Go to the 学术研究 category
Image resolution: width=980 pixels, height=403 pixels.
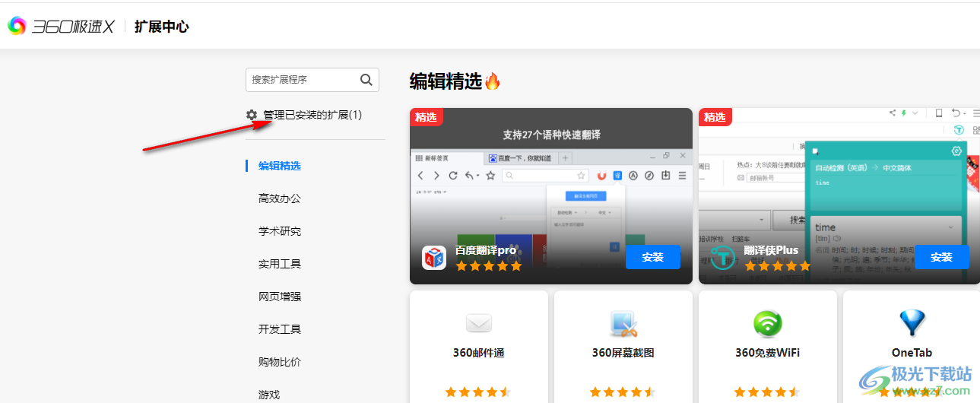point(280,231)
